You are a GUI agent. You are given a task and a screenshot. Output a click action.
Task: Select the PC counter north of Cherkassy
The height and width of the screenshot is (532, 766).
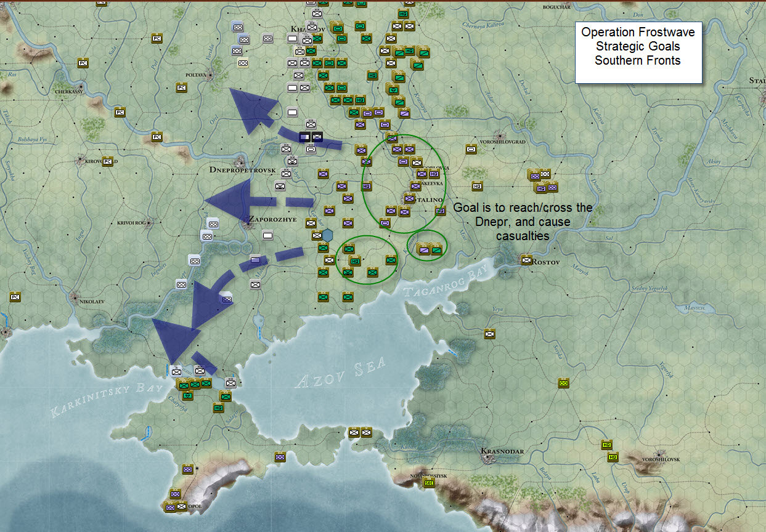pyautogui.click(x=83, y=63)
